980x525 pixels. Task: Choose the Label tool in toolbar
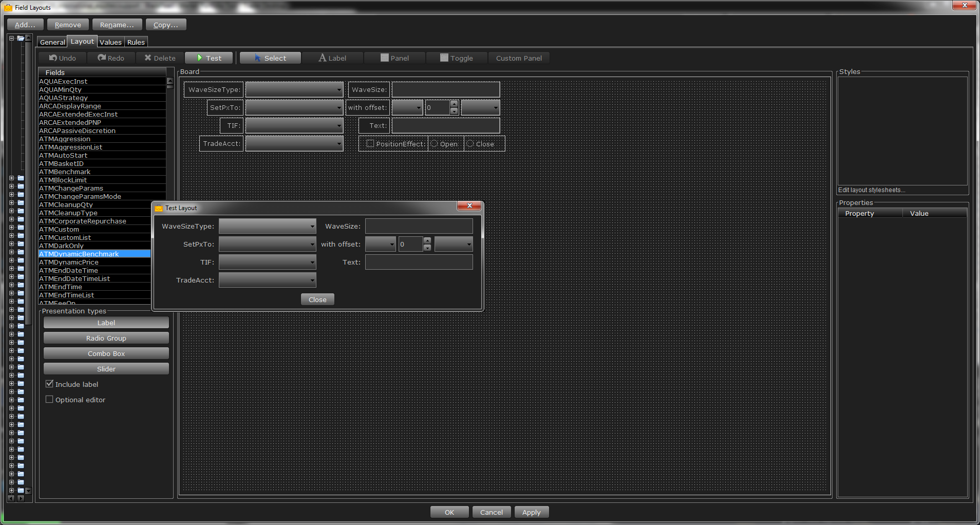pyautogui.click(x=332, y=58)
